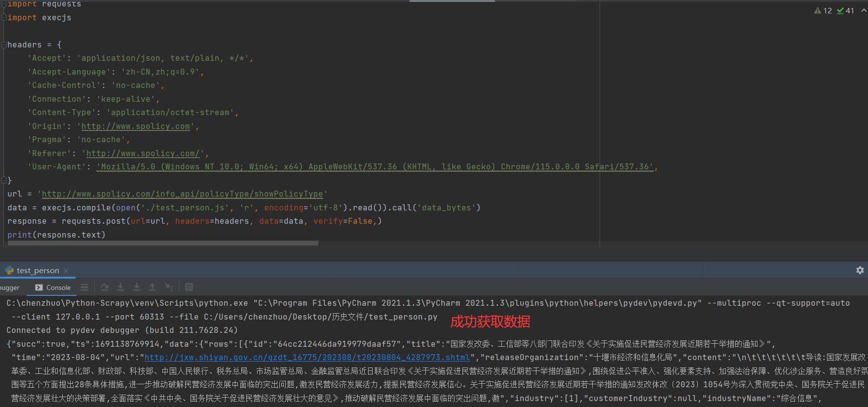The height and width of the screenshot is (407, 868).
Task: Open the jxw.shiyan.gov.cn link in console output
Action: [307, 357]
